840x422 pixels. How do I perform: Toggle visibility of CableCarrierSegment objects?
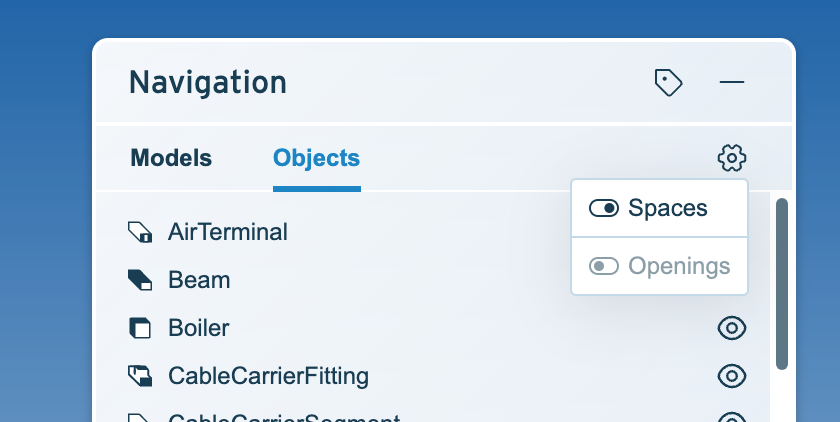pos(732,416)
